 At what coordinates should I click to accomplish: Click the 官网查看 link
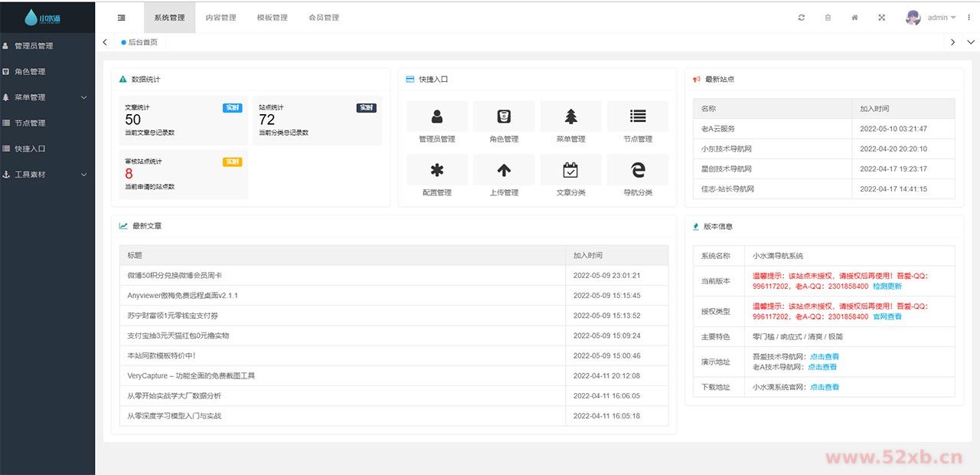tap(887, 316)
